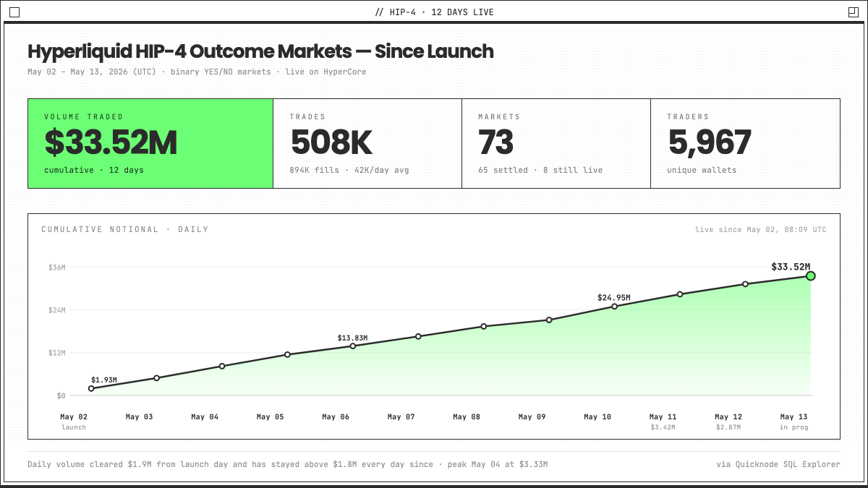Click the May 06 data point labeled $13.83M
Screen dimensions: 868x488
click(x=353, y=346)
